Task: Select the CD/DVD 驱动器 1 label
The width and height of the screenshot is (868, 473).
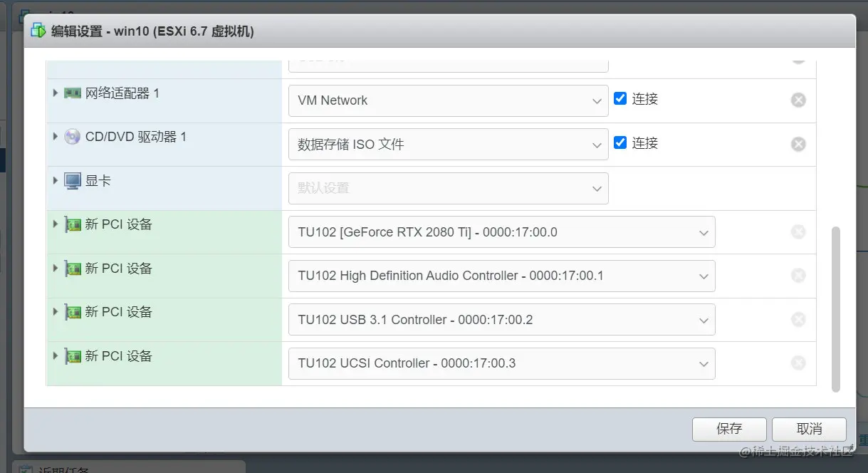Action: coord(136,137)
